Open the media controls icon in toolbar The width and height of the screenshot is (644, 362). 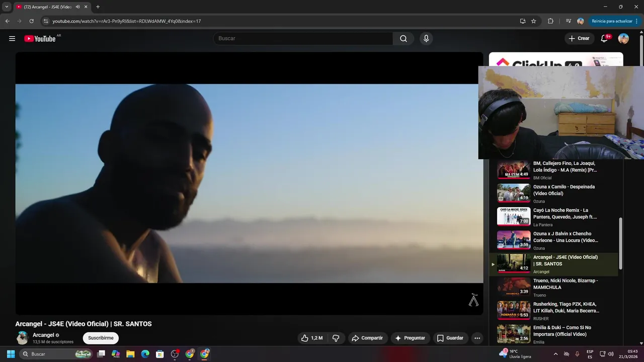click(x=569, y=21)
